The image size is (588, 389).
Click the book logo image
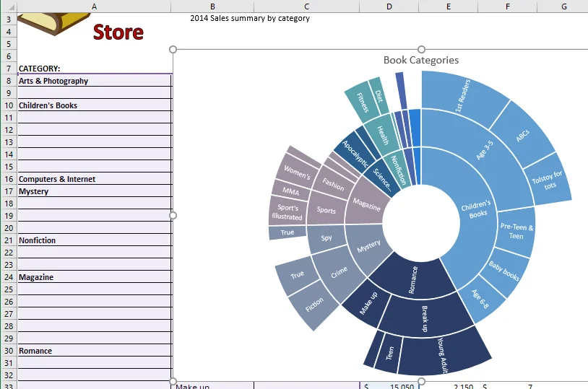pyautogui.click(x=54, y=24)
